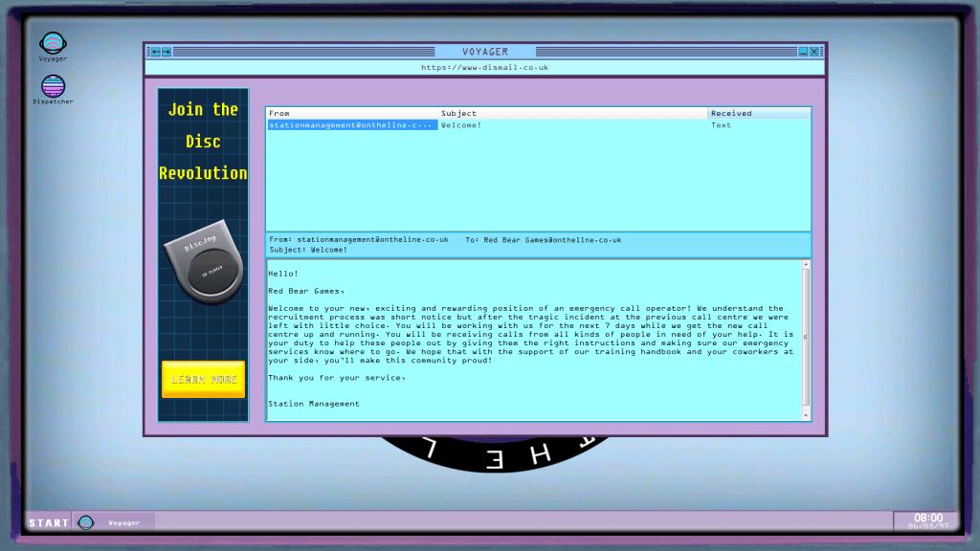980x551 pixels.
Task: Click the email body scrollbar down arrow
Action: click(806, 415)
